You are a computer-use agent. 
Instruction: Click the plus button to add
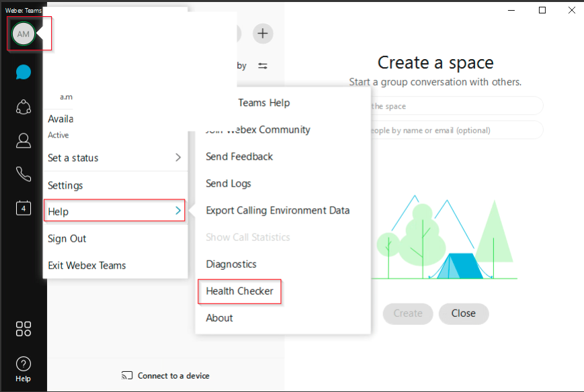click(263, 34)
